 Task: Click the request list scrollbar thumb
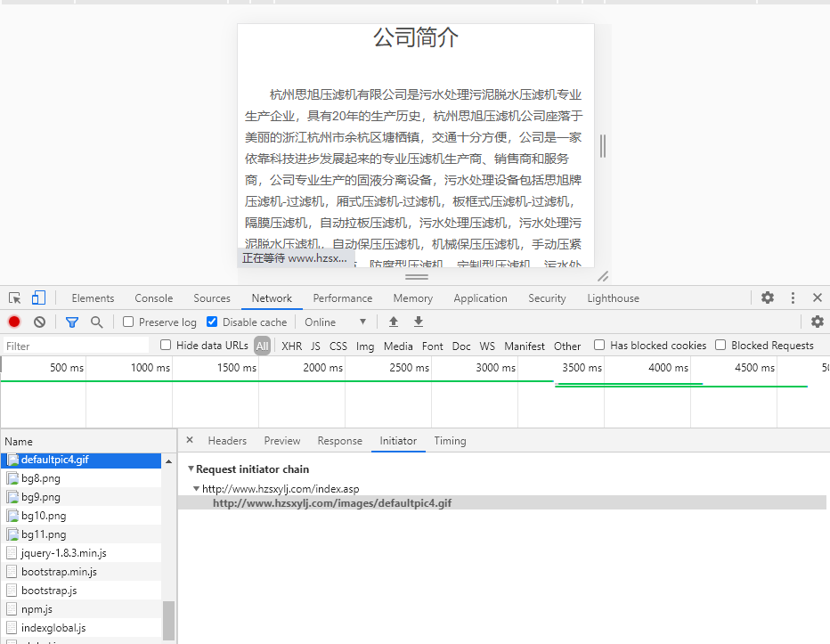tap(168, 620)
